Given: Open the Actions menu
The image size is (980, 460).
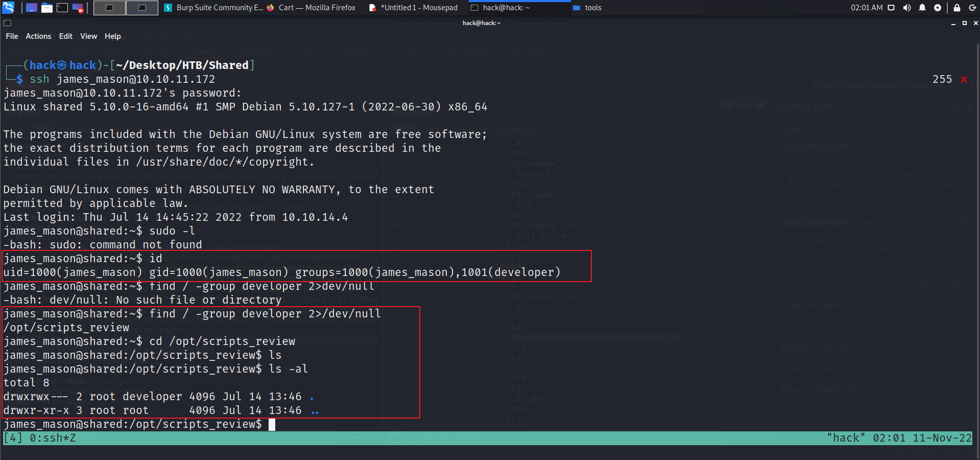Looking at the screenshot, I should [38, 36].
